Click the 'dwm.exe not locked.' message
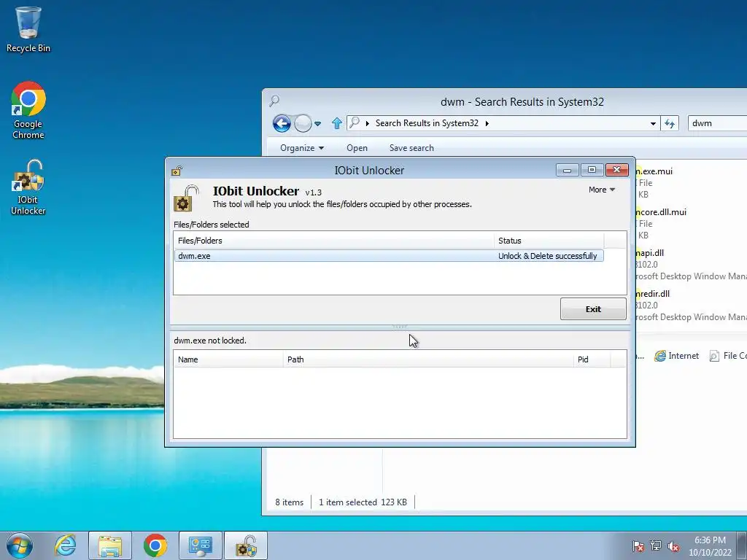Image resolution: width=747 pixels, height=560 pixels. (x=210, y=341)
